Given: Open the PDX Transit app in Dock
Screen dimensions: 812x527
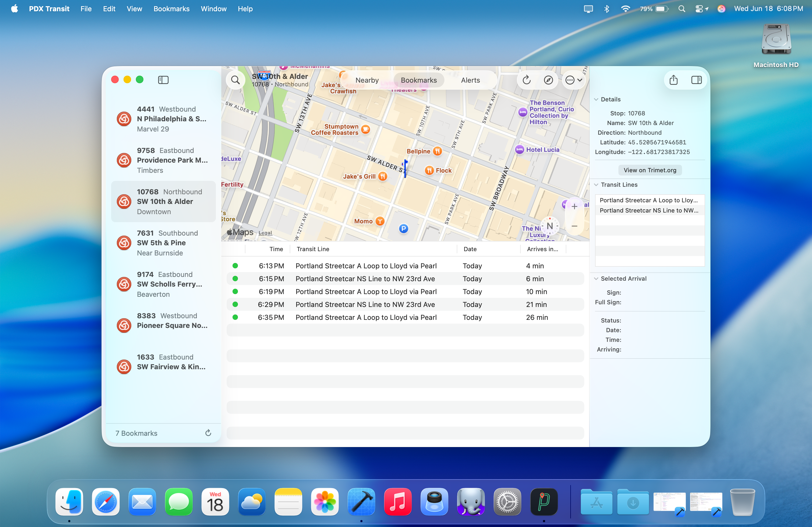Looking at the screenshot, I should click(544, 502).
